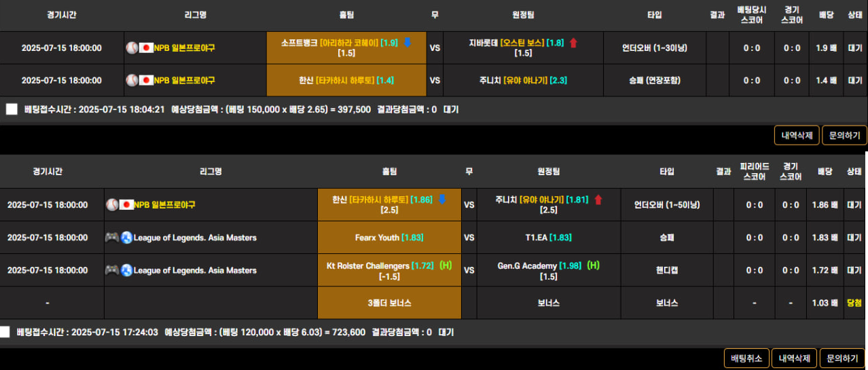The image size is (868, 370).
Task: Click the Japan flag in the 승패 (연장포함) row
Action: pos(146,80)
